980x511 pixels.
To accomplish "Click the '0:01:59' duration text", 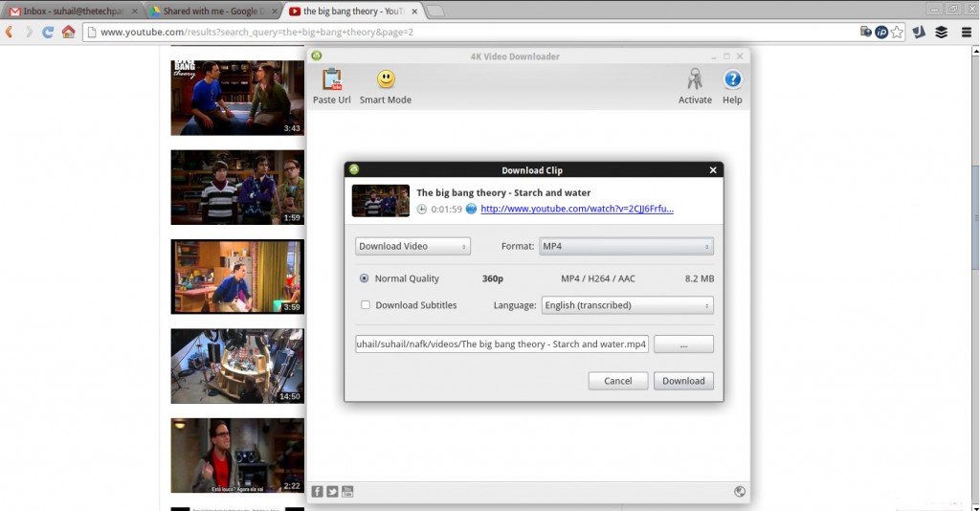I will pos(446,210).
